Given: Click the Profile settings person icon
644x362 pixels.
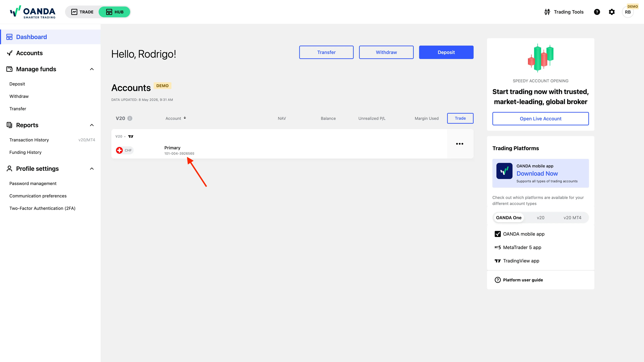Looking at the screenshot, I should (10, 169).
